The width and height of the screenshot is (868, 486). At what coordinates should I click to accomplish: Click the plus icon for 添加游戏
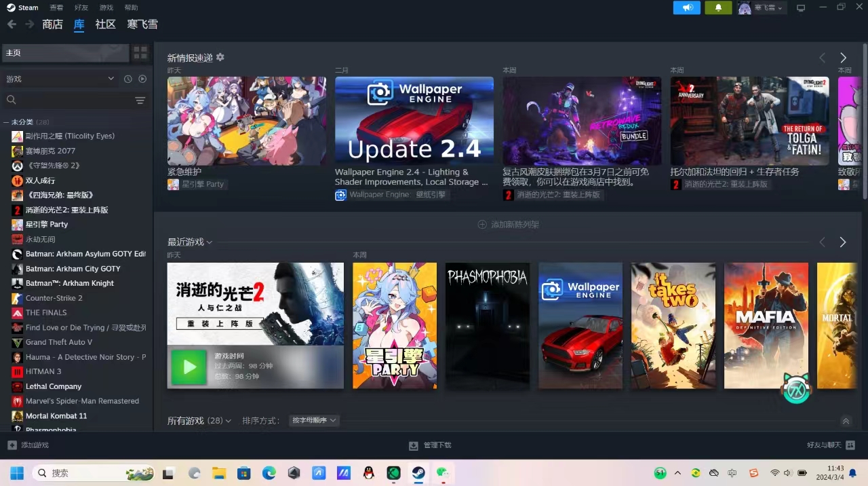pyautogui.click(x=12, y=445)
